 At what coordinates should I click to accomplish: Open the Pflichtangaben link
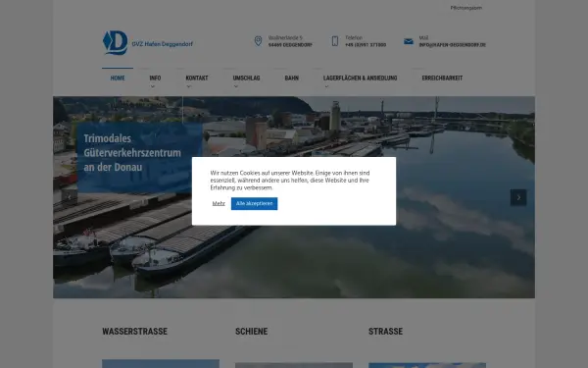coord(466,8)
